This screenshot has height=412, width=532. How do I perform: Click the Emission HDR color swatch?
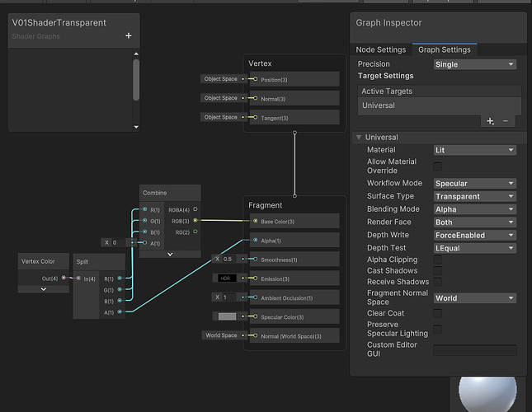(x=227, y=279)
